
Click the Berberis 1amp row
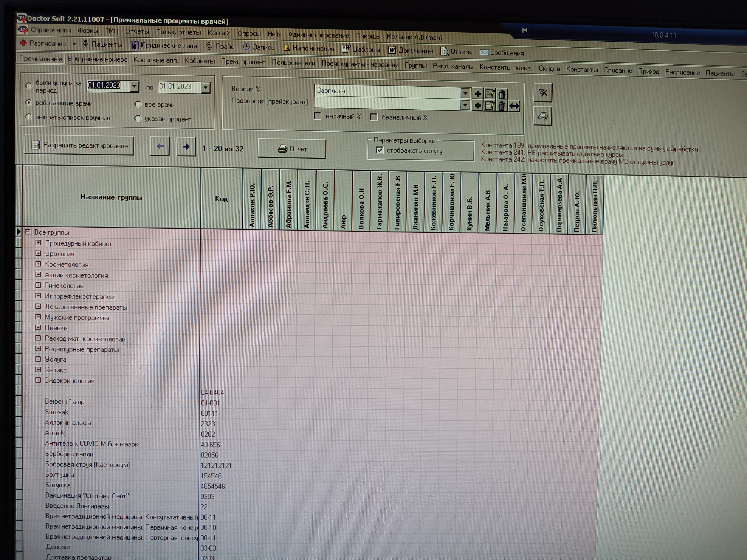(64, 402)
